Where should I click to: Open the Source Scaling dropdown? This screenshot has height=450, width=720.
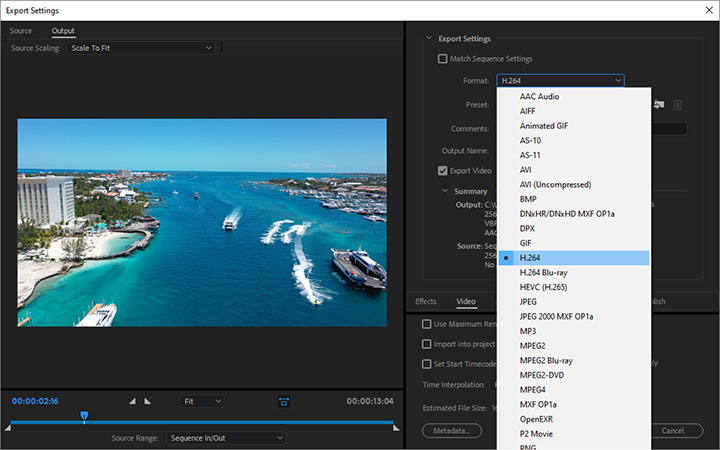pyautogui.click(x=141, y=48)
